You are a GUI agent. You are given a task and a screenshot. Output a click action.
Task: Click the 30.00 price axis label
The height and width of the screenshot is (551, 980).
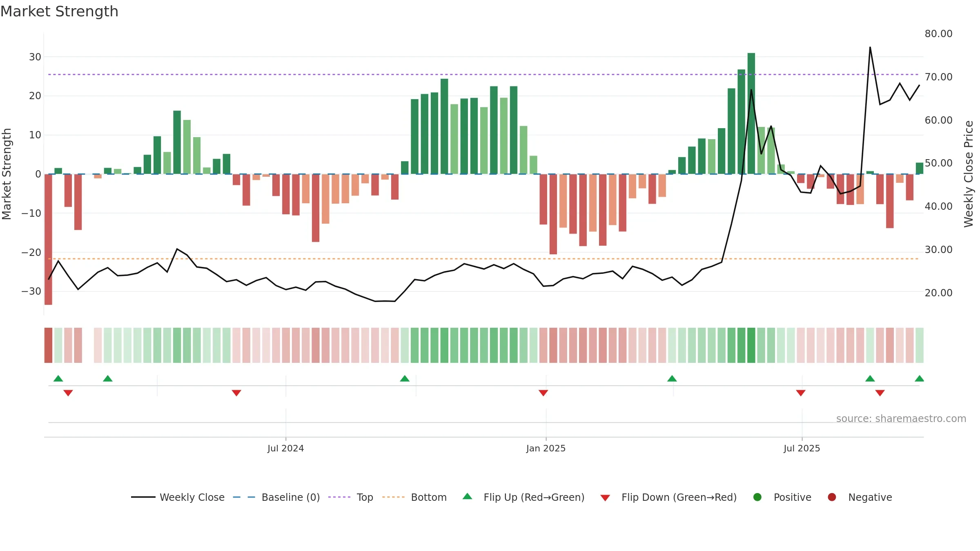(938, 249)
